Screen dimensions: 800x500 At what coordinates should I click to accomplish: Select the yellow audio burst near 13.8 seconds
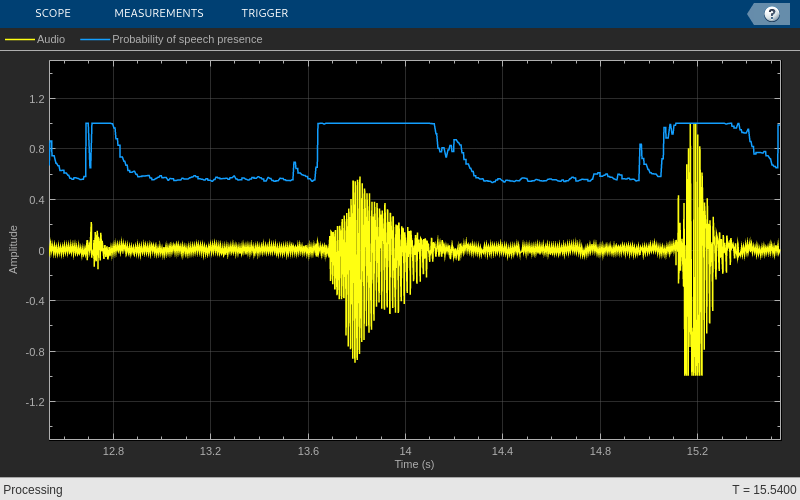tap(380, 269)
